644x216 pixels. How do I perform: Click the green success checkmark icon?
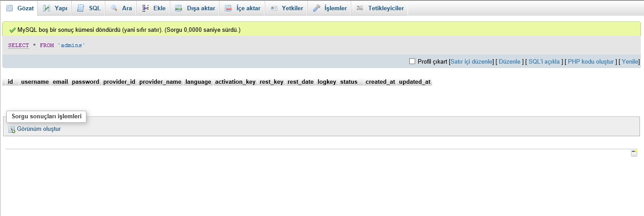[x=13, y=30]
